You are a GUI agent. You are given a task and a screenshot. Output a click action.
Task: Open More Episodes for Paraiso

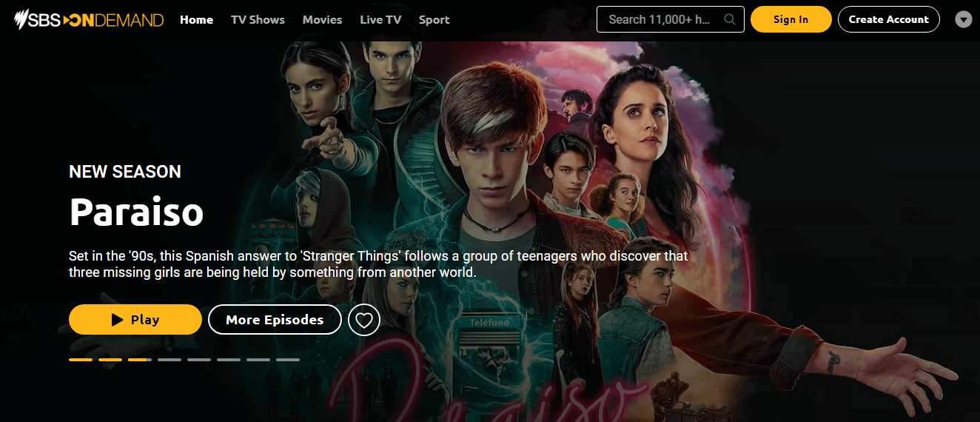click(275, 320)
